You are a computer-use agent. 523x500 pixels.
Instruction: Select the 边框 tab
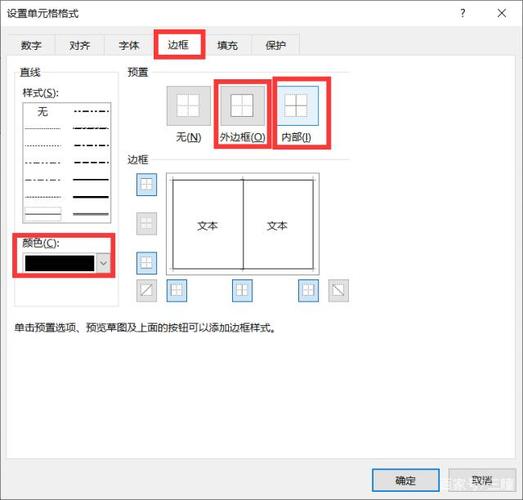[x=179, y=44]
